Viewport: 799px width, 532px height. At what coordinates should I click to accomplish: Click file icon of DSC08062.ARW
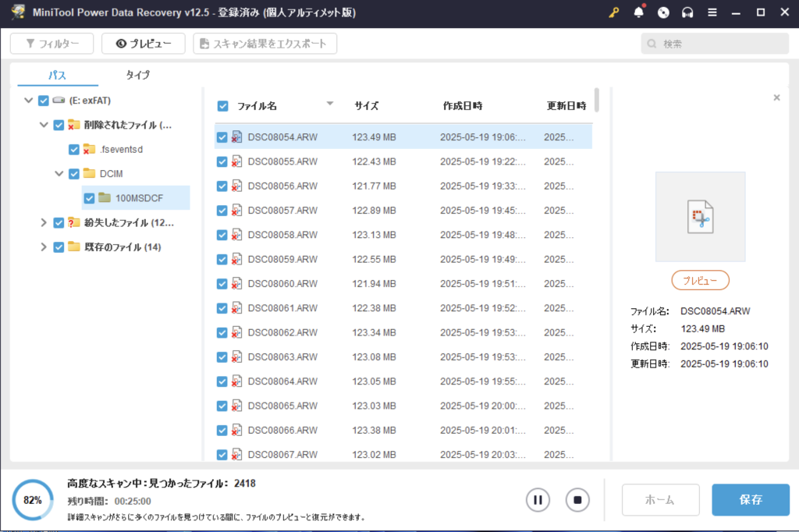pyautogui.click(x=236, y=333)
